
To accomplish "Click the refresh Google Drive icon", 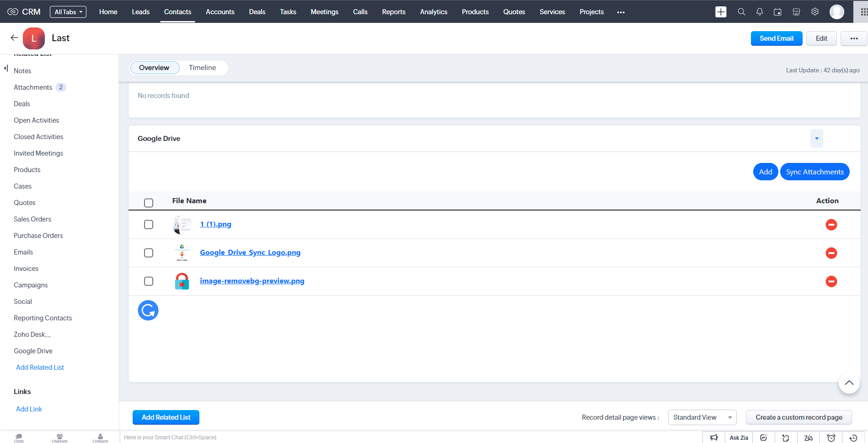I will [x=148, y=310].
